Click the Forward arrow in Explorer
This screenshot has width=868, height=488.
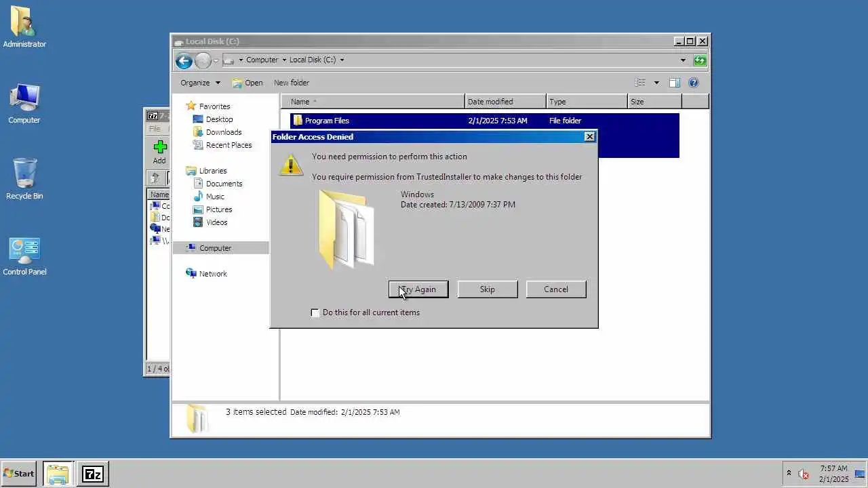203,60
